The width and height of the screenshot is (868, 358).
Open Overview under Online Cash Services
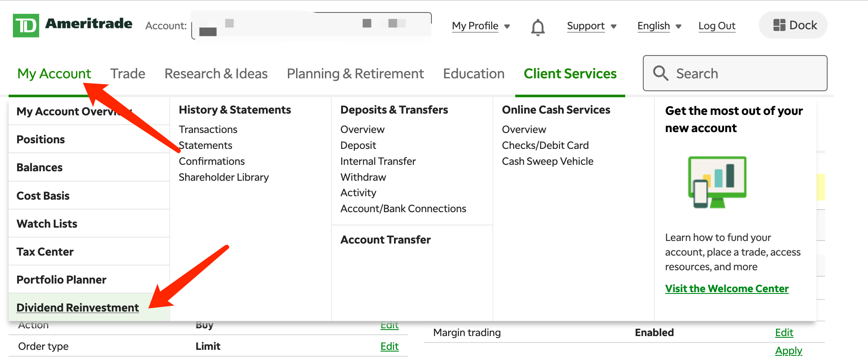524,130
